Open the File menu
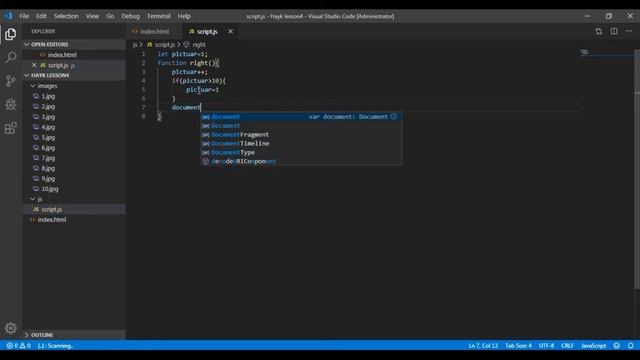The image size is (640, 360). (24, 16)
